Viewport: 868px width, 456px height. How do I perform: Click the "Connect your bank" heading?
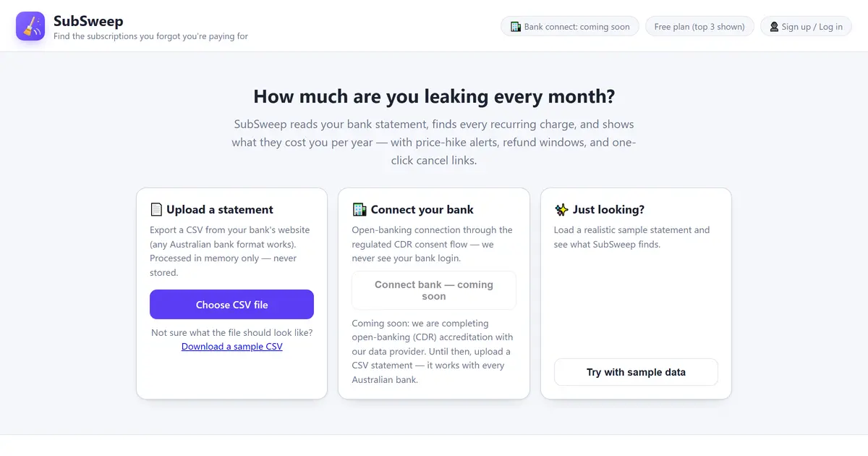(422, 210)
